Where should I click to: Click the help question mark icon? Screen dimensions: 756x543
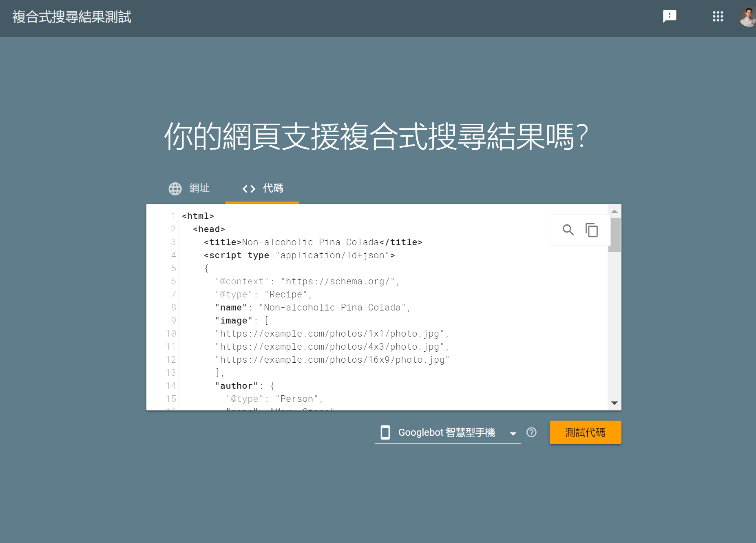click(531, 432)
